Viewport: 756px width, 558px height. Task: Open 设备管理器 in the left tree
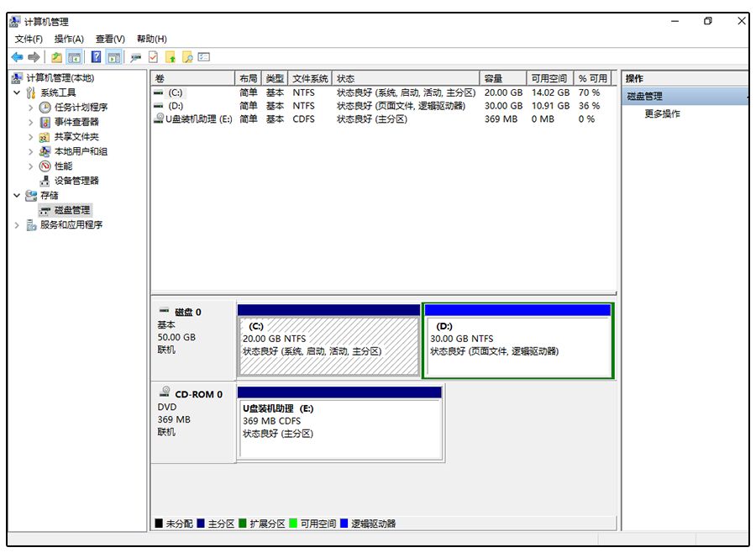76,181
